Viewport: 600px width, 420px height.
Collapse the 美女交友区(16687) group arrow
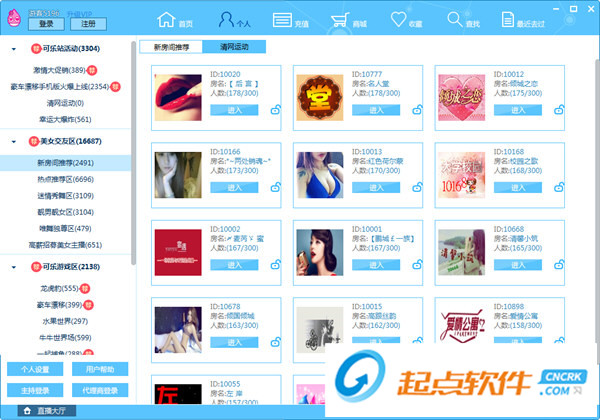point(14,142)
